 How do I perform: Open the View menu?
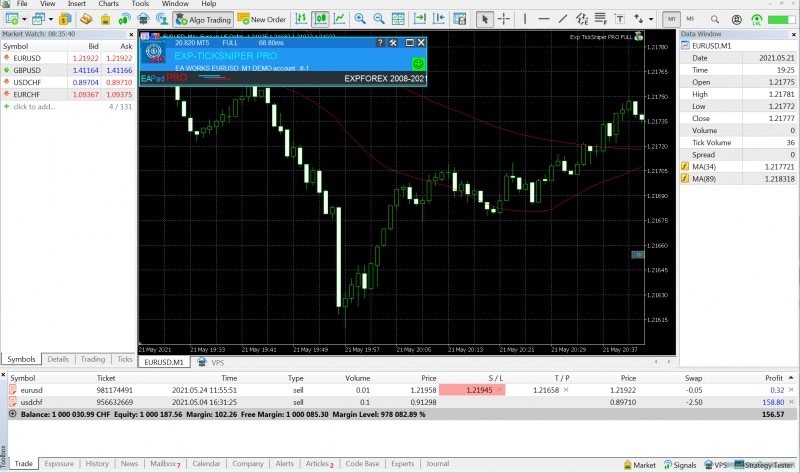(x=47, y=4)
